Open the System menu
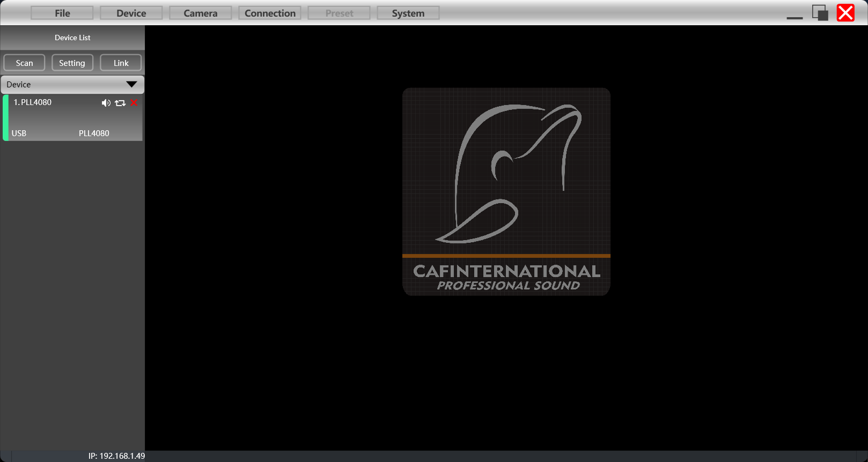This screenshot has width=868, height=462. 408,13
